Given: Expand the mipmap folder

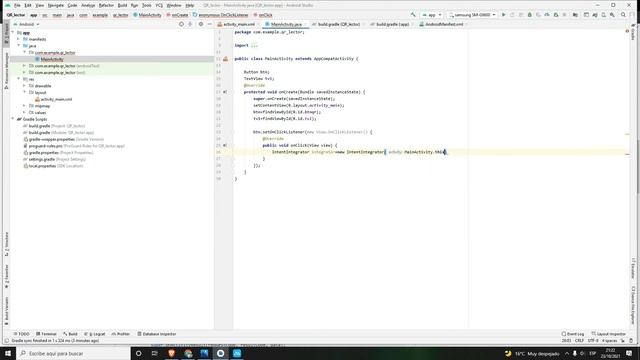Looking at the screenshot, I should (24, 106).
